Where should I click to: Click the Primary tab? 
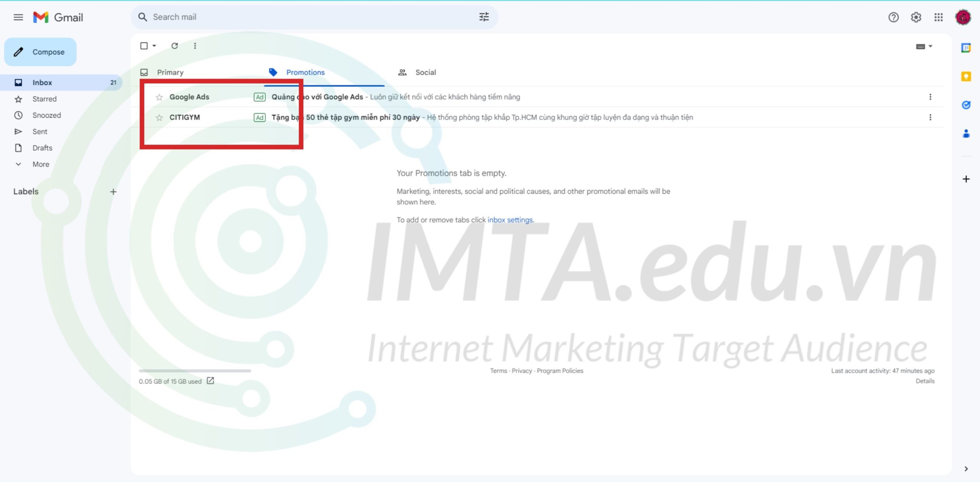[x=170, y=72]
